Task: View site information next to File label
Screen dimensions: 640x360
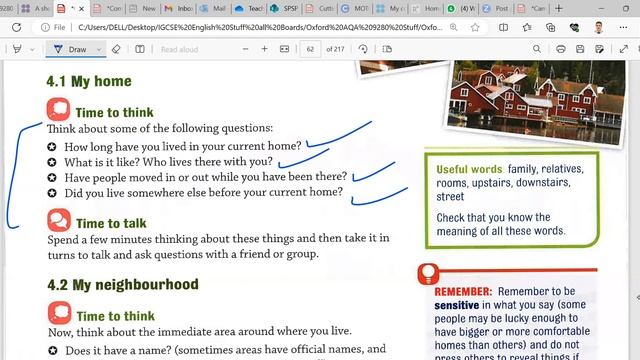Action: tap(45, 27)
